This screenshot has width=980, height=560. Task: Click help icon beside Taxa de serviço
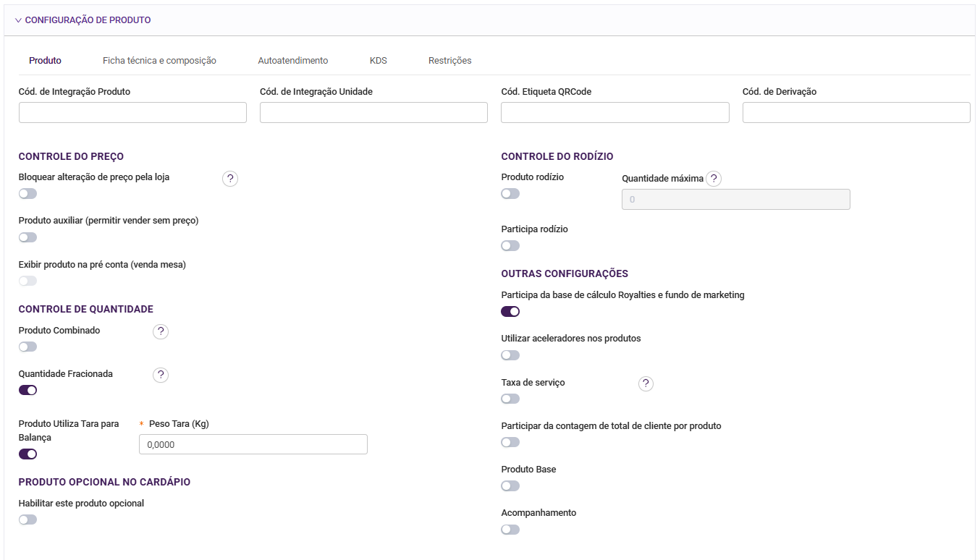coord(646,383)
